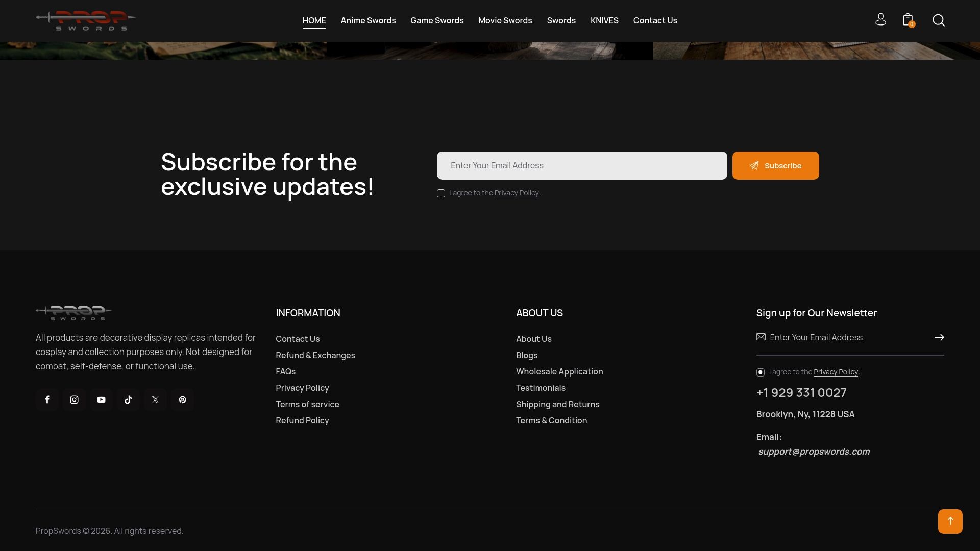
Task: Open the Anime Swords menu
Action: (x=368, y=20)
